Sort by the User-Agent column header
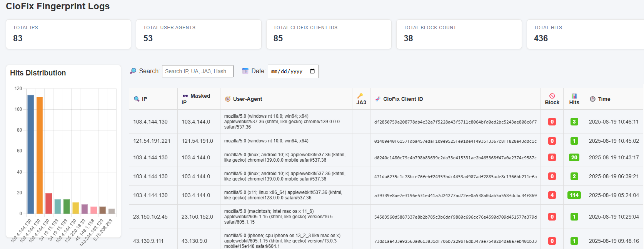Viewport: 644px width, 249px height. click(x=286, y=99)
